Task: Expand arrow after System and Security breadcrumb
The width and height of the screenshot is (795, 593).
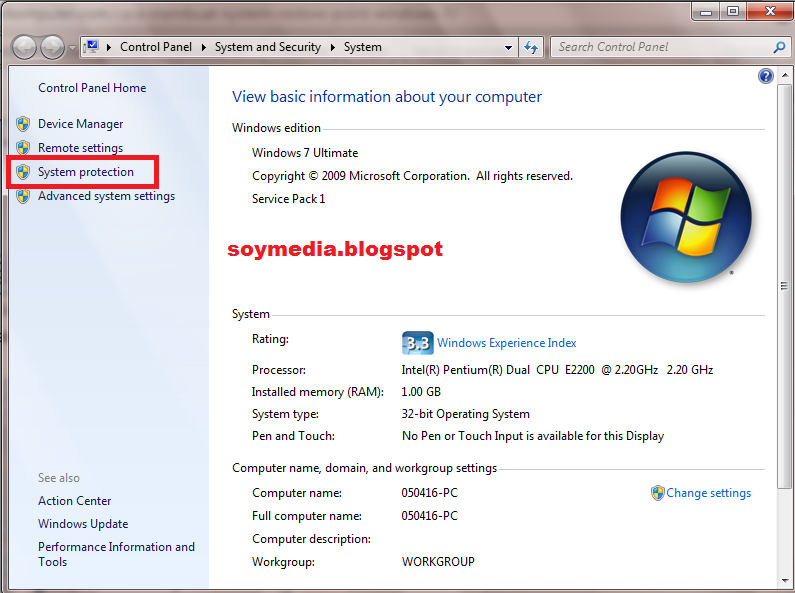Action: coord(333,47)
